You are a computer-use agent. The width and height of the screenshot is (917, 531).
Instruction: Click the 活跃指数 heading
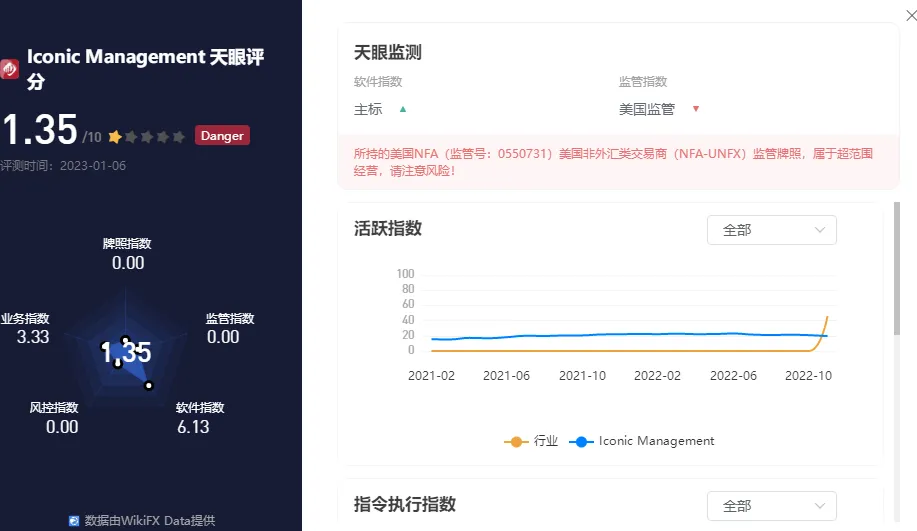[x=387, y=228]
